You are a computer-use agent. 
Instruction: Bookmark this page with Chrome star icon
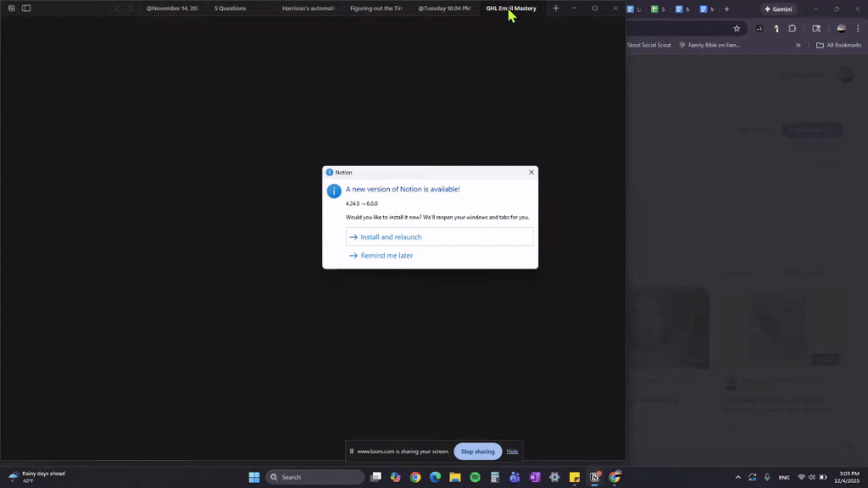(737, 29)
